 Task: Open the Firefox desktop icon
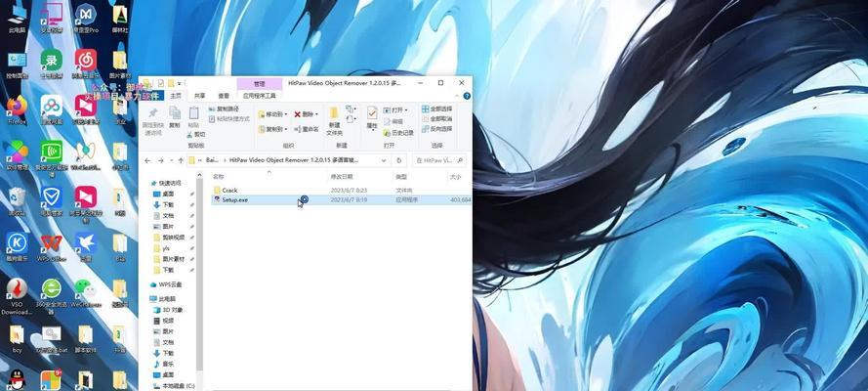click(18, 110)
